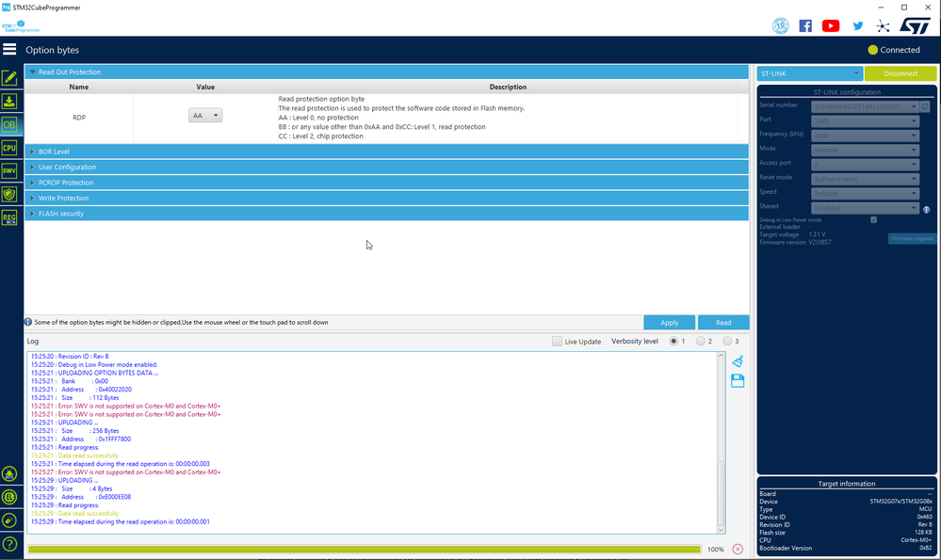The width and height of the screenshot is (941, 560).
Task: Open the Access port dropdown
Action: tap(865, 165)
